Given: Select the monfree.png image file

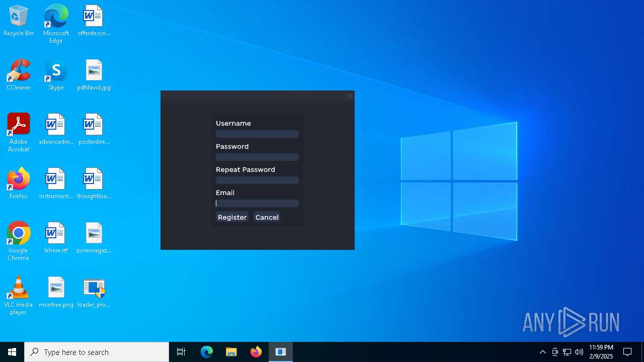Looking at the screenshot, I should tap(56, 292).
